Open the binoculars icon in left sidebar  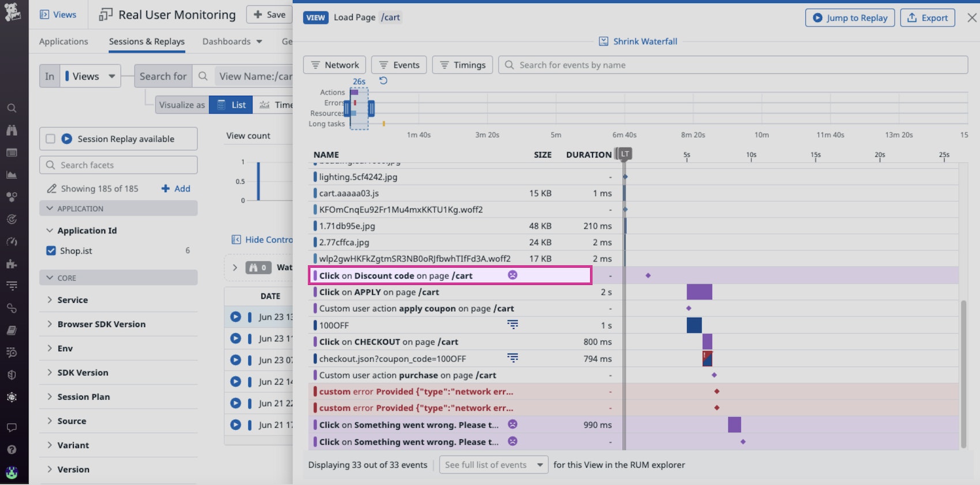(x=12, y=130)
